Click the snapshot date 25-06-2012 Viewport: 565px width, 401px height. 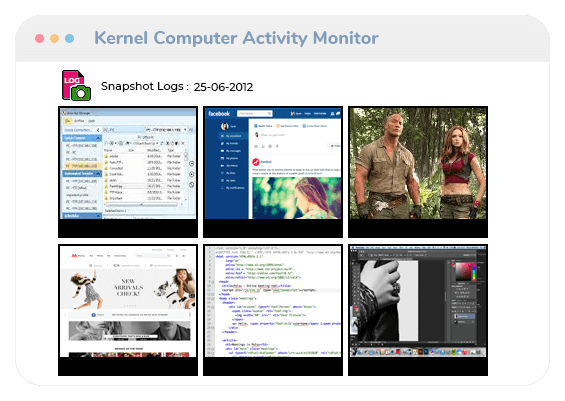click(223, 87)
